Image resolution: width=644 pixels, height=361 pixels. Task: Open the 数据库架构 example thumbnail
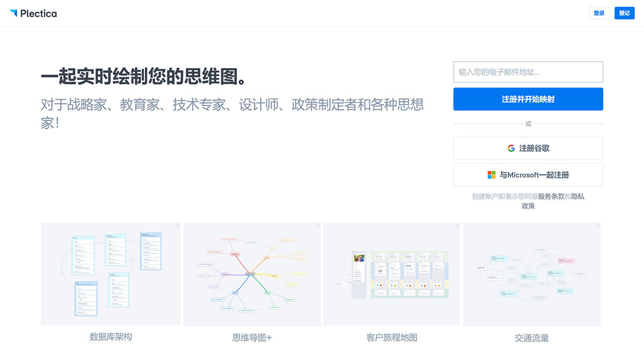coord(111,273)
